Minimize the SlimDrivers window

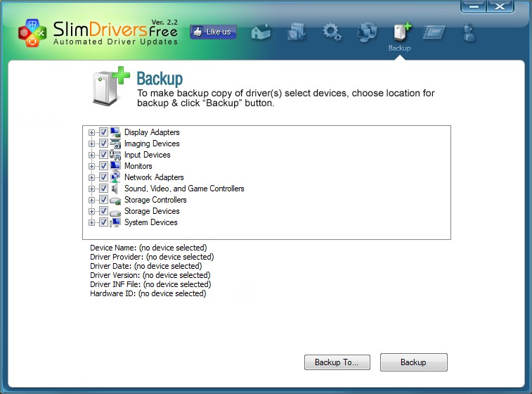[474, 6]
